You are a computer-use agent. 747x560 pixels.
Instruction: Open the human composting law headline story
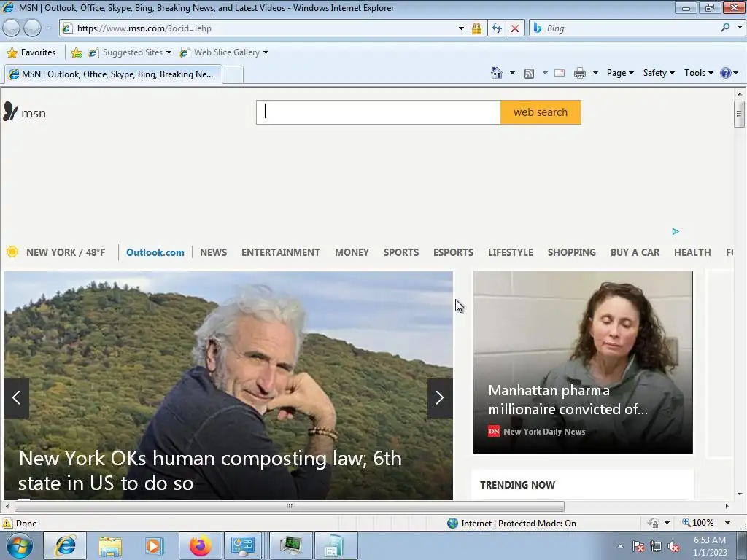coord(210,470)
